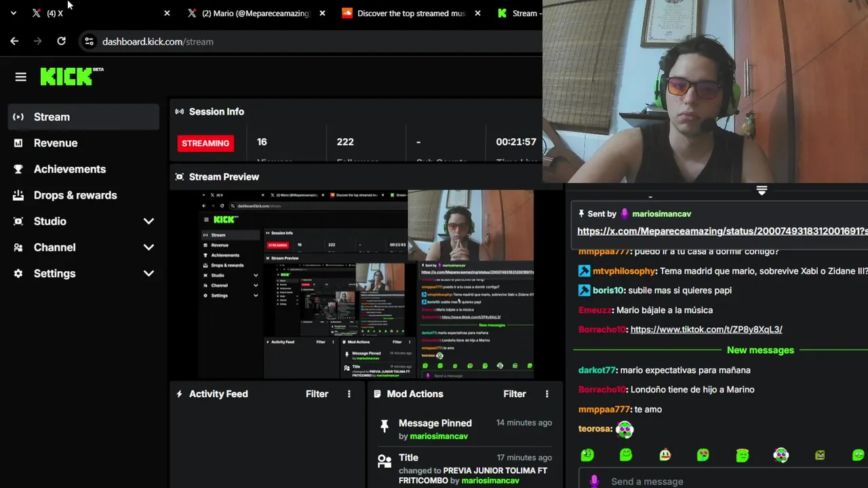
Task: Click the follower count "222"
Action: [x=345, y=142]
